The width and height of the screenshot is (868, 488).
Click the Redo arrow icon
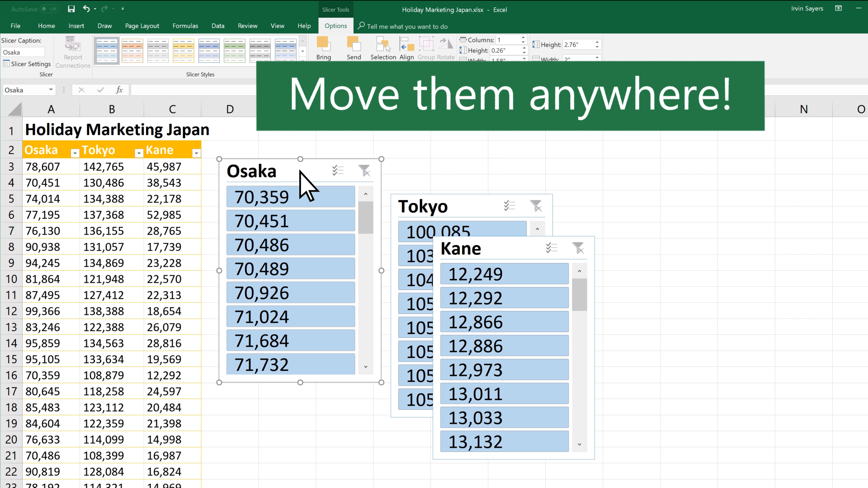tap(104, 9)
